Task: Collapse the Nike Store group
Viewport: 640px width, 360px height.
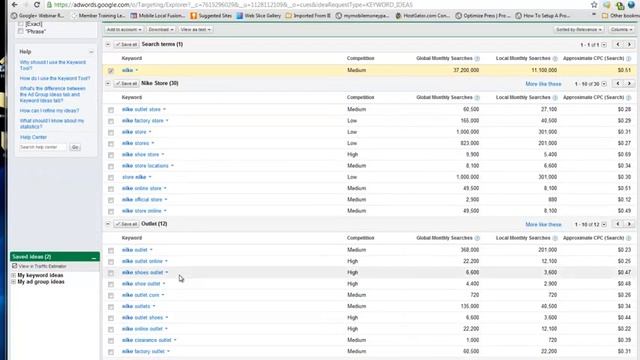Action: [108, 84]
